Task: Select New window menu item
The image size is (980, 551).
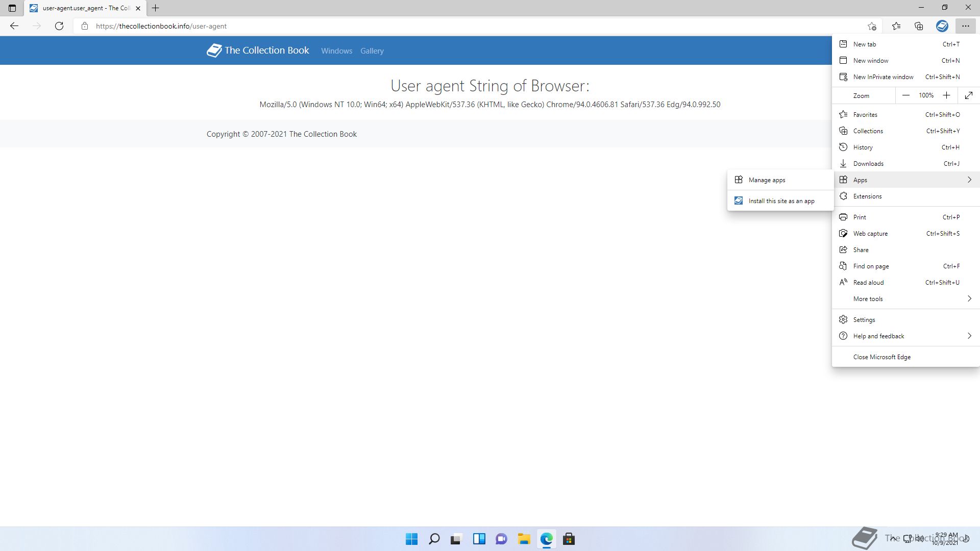Action: tap(905, 61)
